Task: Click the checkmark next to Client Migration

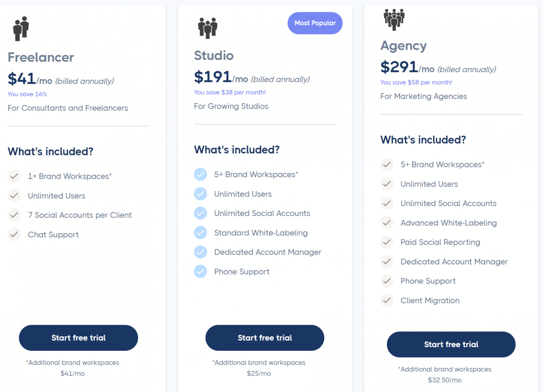Action: click(x=387, y=301)
